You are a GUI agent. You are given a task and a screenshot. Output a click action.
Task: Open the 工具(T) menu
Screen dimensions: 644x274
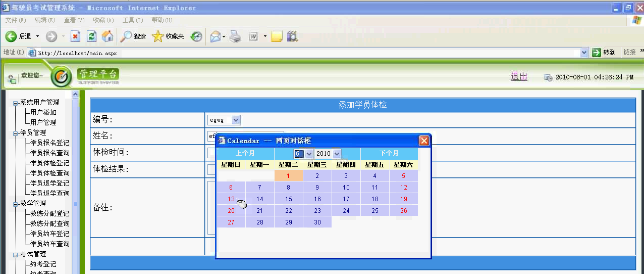tap(132, 20)
